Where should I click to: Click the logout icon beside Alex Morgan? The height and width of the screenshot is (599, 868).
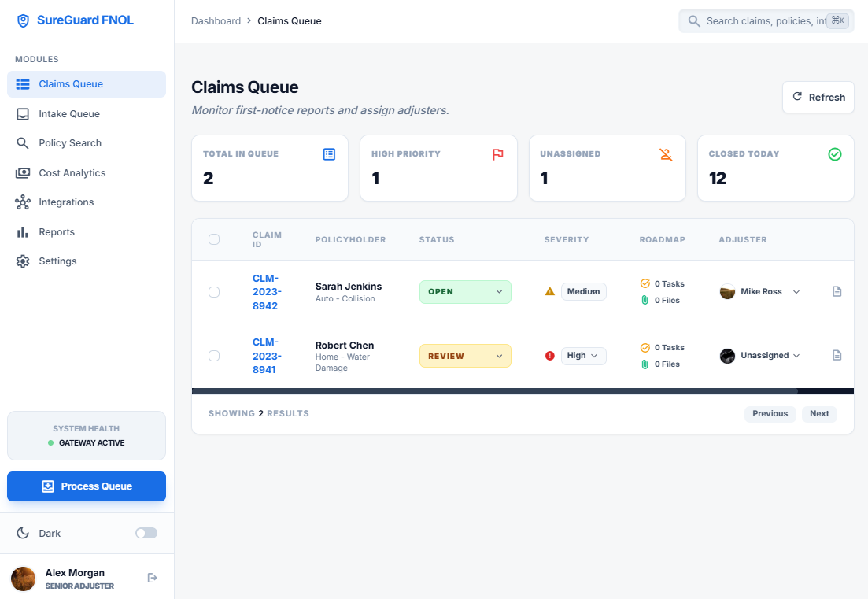click(153, 579)
